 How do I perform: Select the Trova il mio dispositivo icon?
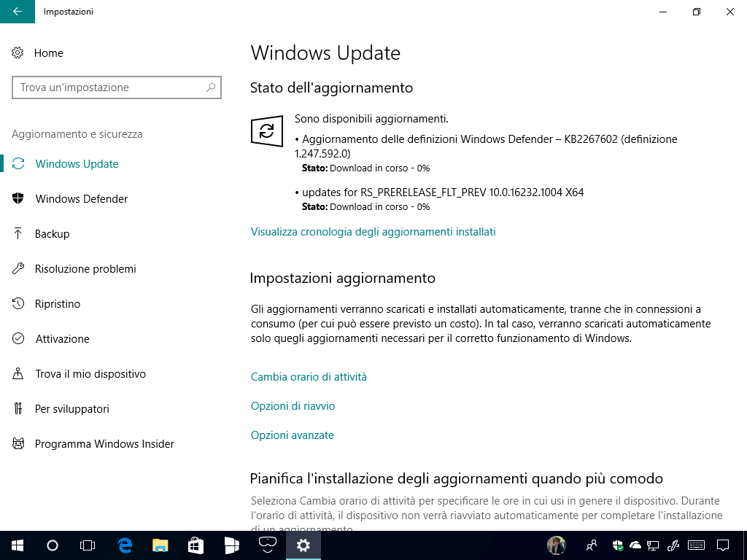(18, 374)
